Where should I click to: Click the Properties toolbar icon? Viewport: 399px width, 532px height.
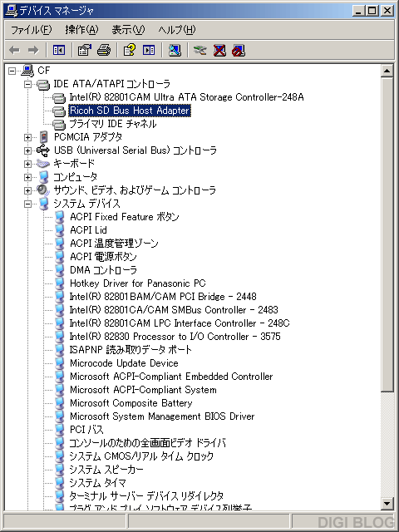tap(85, 51)
